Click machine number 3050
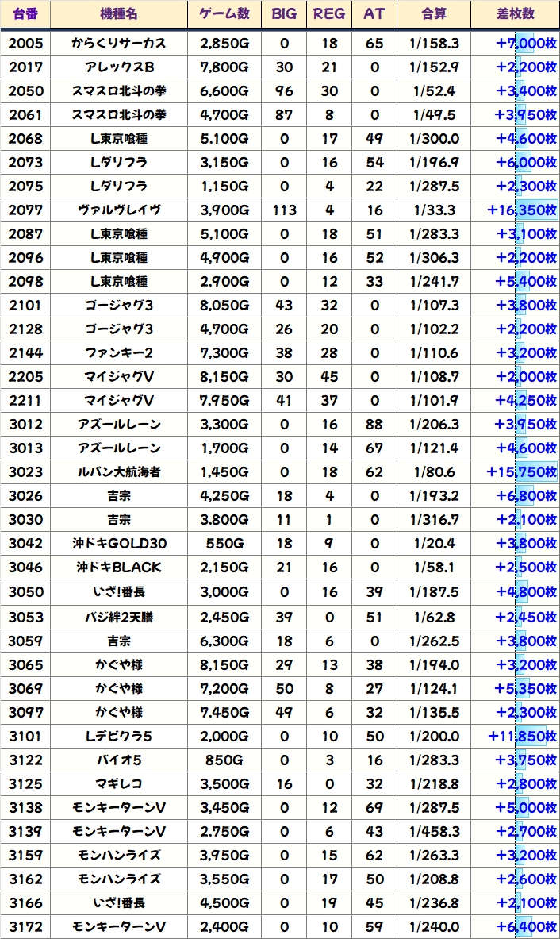Screen dimensions: 560x939 click(x=25, y=591)
